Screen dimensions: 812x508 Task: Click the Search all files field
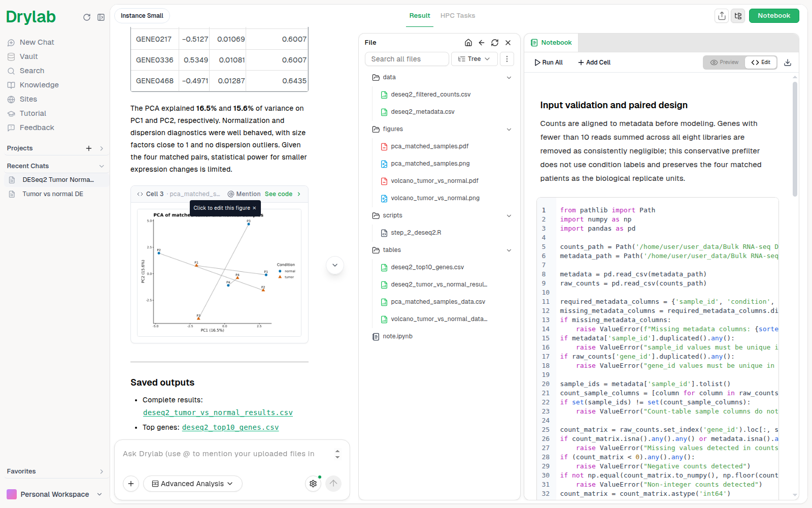pos(407,59)
